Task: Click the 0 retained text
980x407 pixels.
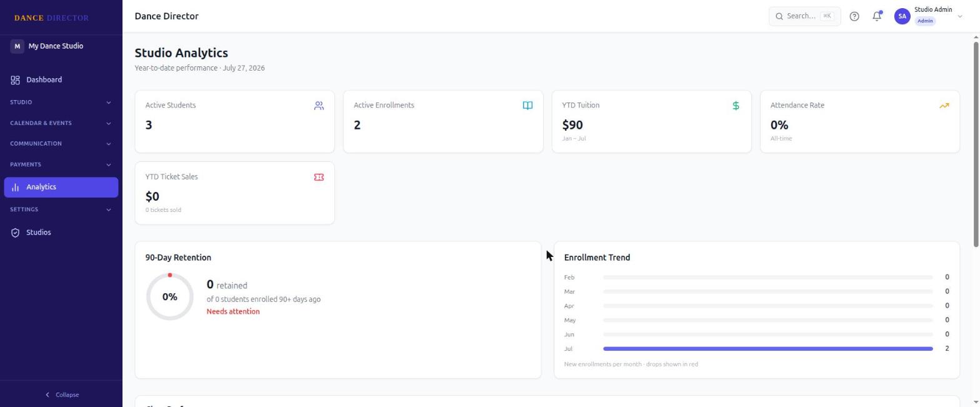Action: coord(227,285)
